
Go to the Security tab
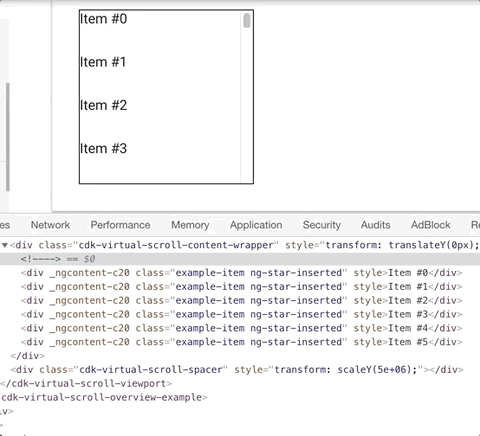coord(322,225)
